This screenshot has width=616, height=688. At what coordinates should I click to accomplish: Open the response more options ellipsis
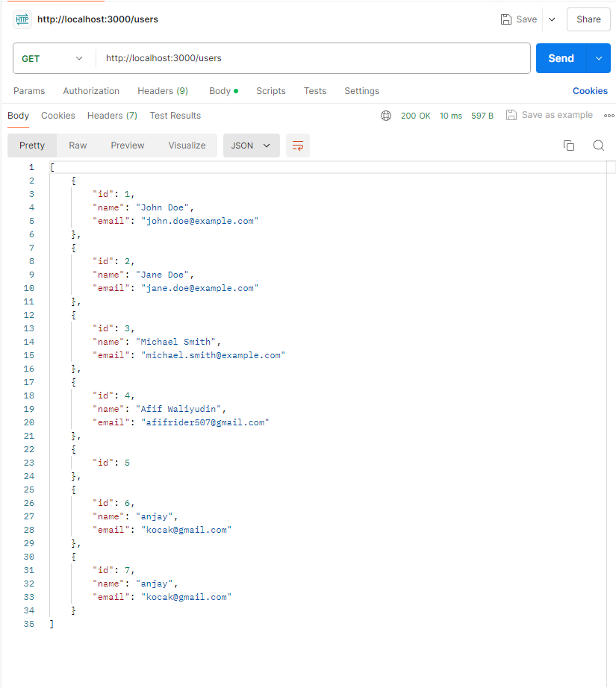coord(609,116)
